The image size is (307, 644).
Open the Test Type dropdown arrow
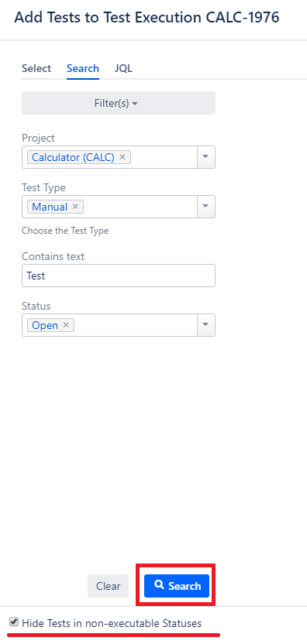click(x=206, y=207)
